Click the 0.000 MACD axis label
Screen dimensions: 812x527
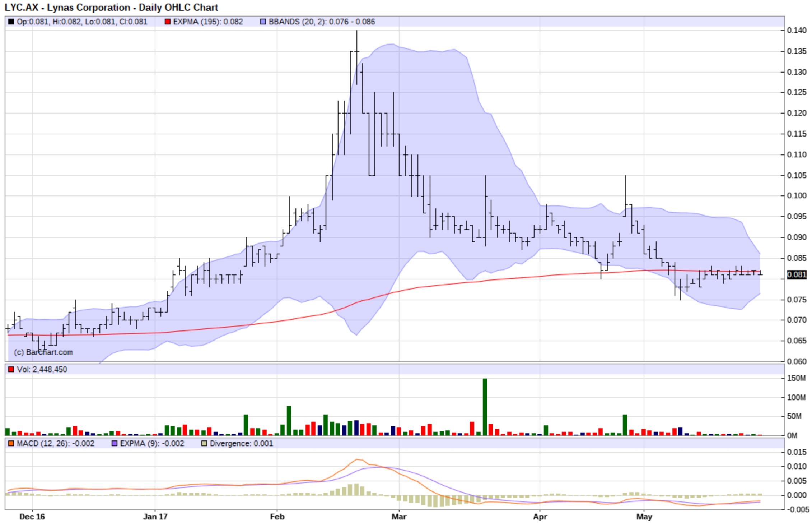click(x=797, y=495)
